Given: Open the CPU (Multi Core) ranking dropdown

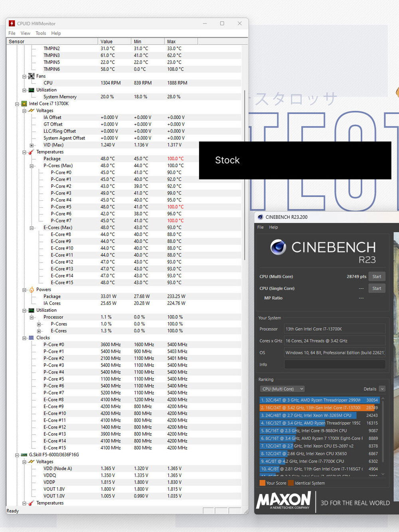Looking at the screenshot, I should coord(282,389).
